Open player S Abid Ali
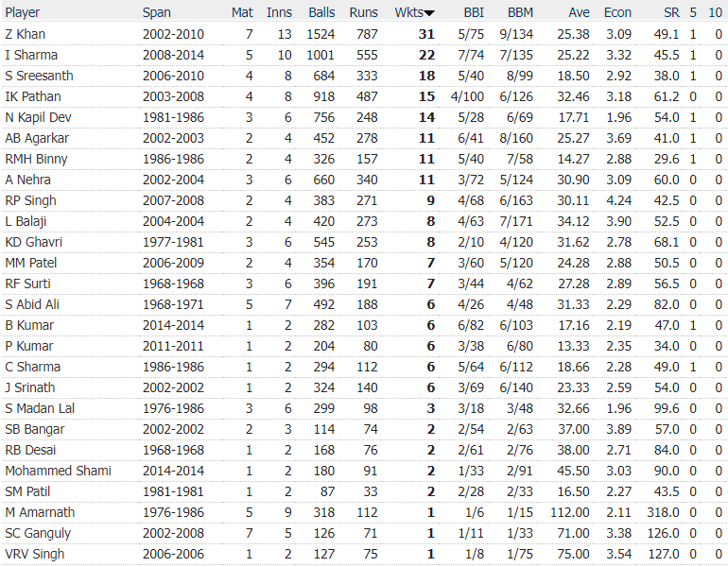This screenshot has height=567, width=728. (32, 304)
